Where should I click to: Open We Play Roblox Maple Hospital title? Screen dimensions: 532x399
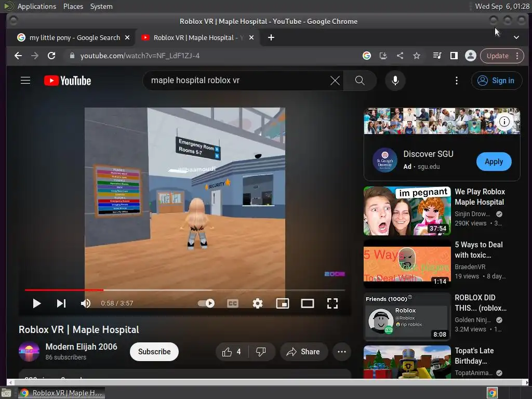(x=480, y=197)
